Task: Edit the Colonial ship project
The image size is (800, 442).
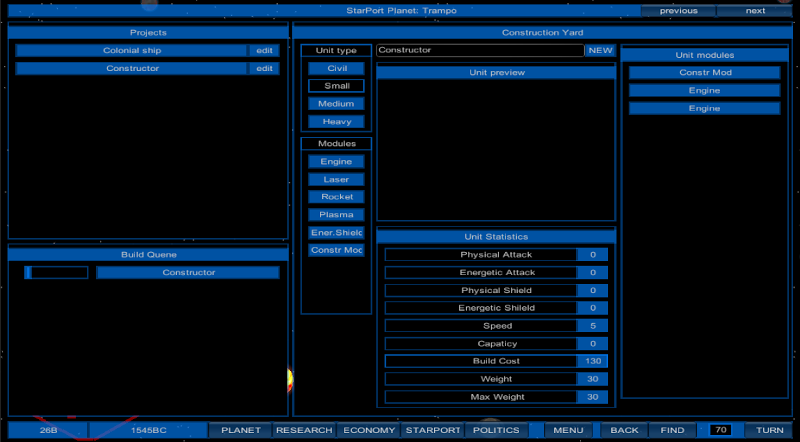Action: coord(264,51)
